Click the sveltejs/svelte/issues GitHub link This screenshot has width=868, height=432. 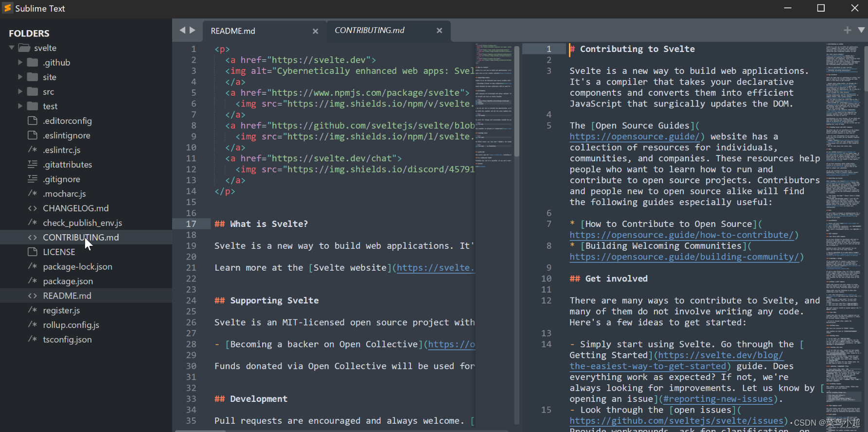677,421
